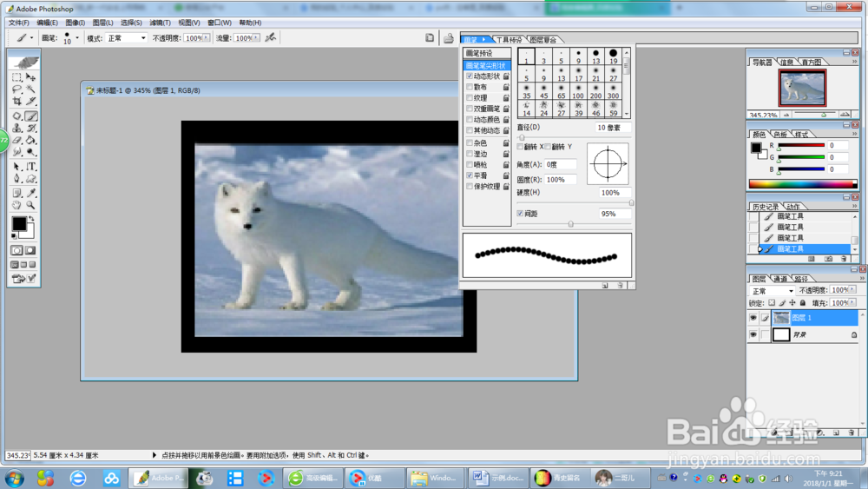Select the Pen tool
This screenshot has height=489, width=868.
click(16, 178)
